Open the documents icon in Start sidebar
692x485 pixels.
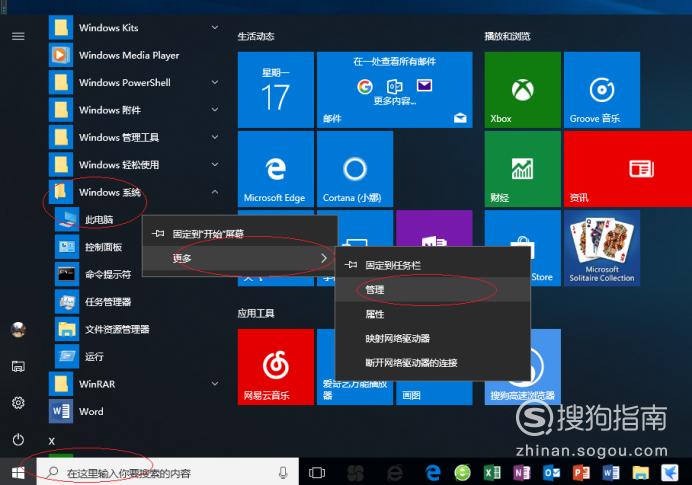click(18, 366)
